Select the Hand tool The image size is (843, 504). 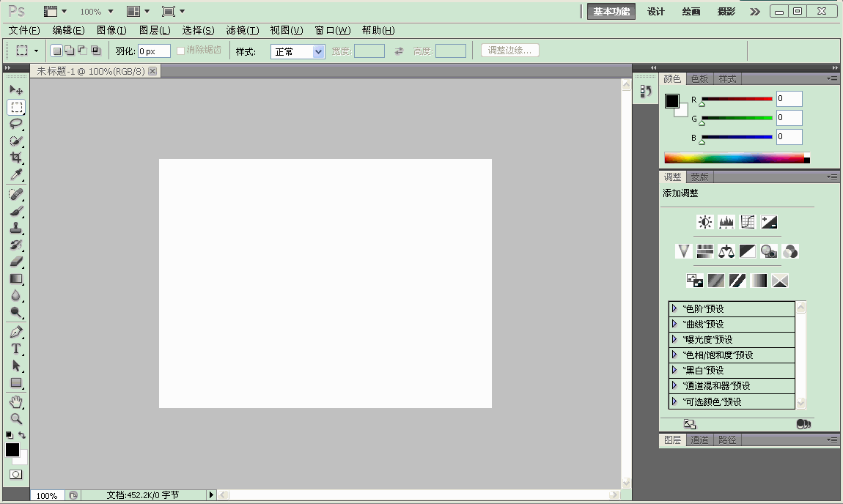(x=16, y=402)
